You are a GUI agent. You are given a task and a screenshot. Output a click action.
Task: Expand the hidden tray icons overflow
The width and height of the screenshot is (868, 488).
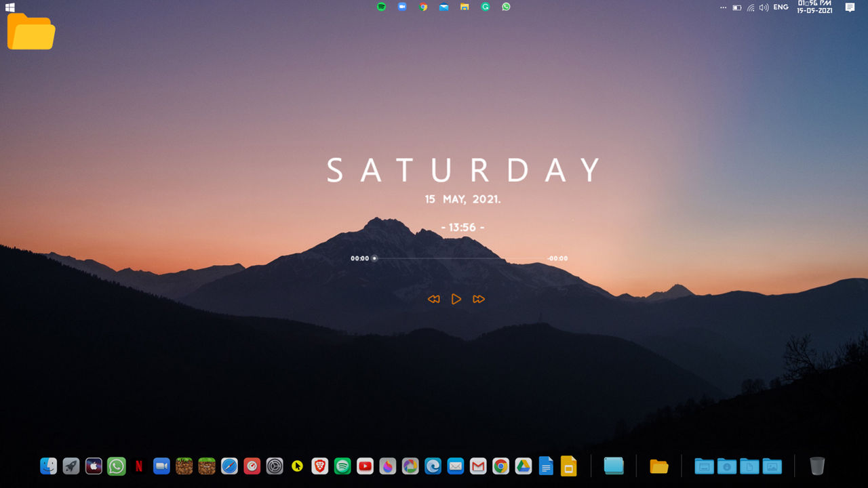(x=723, y=7)
